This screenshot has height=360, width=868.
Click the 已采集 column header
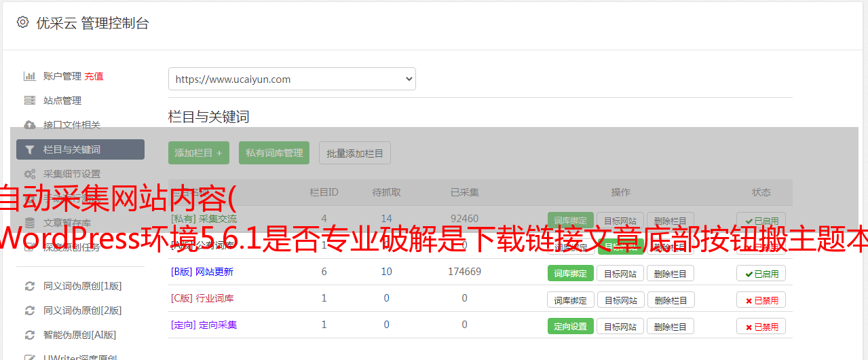click(464, 192)
